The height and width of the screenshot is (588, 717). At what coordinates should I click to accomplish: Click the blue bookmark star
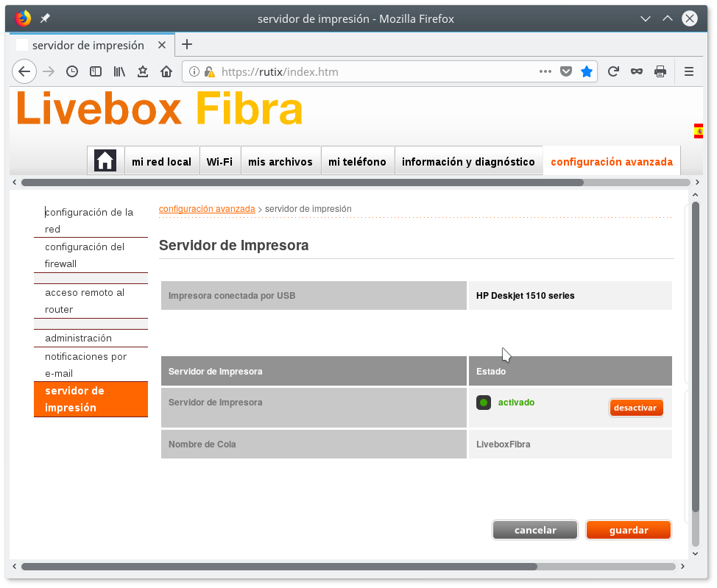[586, 71]
